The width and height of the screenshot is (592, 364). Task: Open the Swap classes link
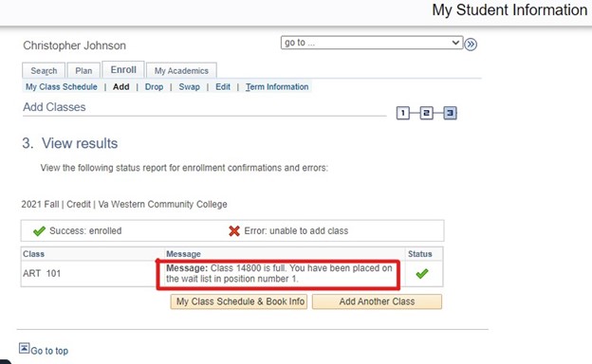click(189, 87)
